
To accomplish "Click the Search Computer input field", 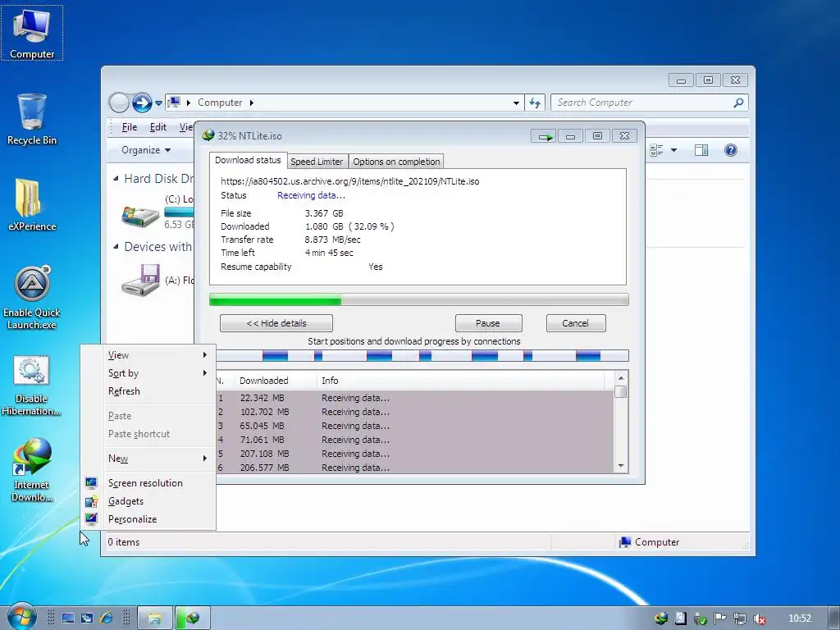I will (643, 103).
